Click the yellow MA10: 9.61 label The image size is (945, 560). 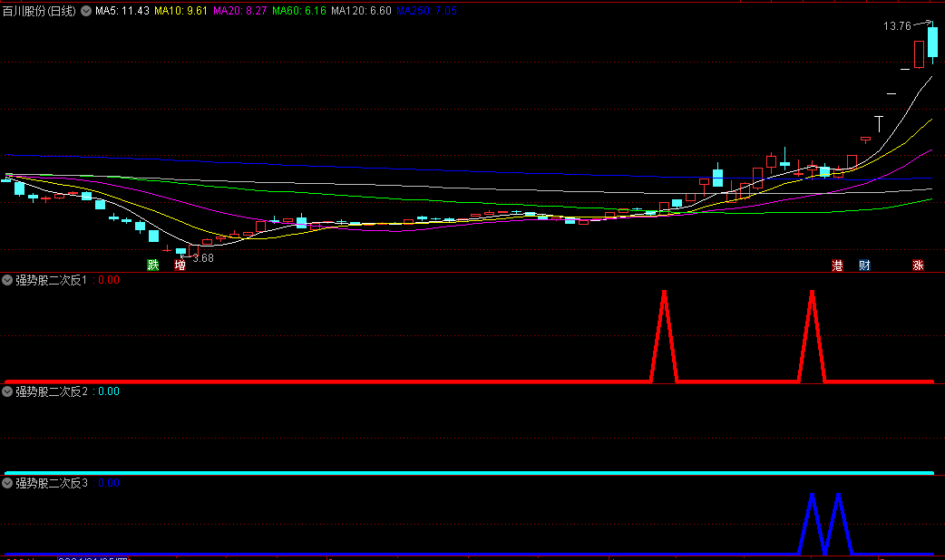tap(180, 11)
